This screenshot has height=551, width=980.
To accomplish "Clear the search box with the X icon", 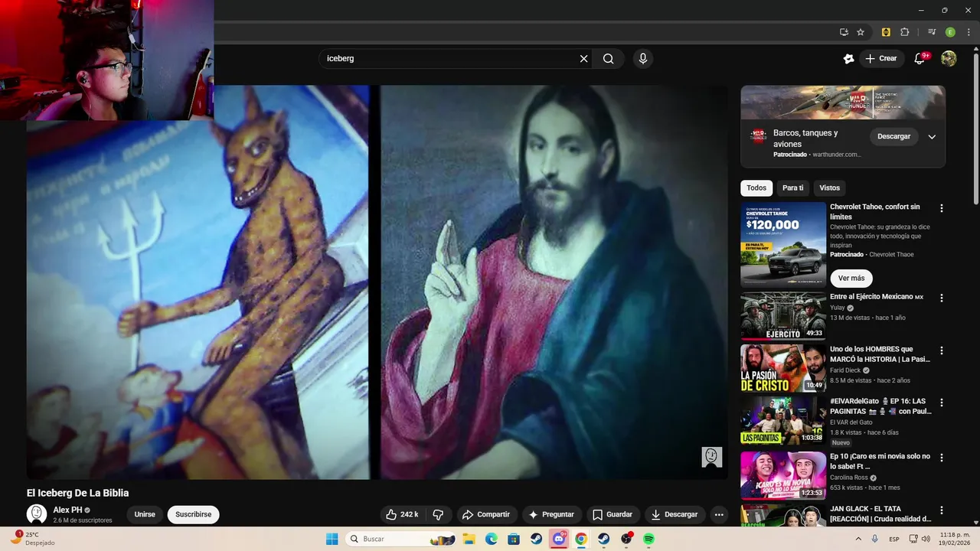I will click(583, 58).
